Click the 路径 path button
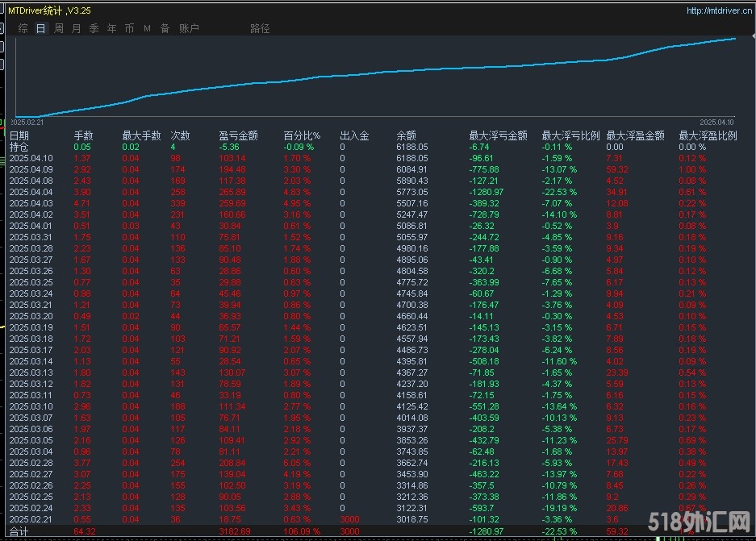This screenshot has width=756, height=541. (x=260, y=28)
